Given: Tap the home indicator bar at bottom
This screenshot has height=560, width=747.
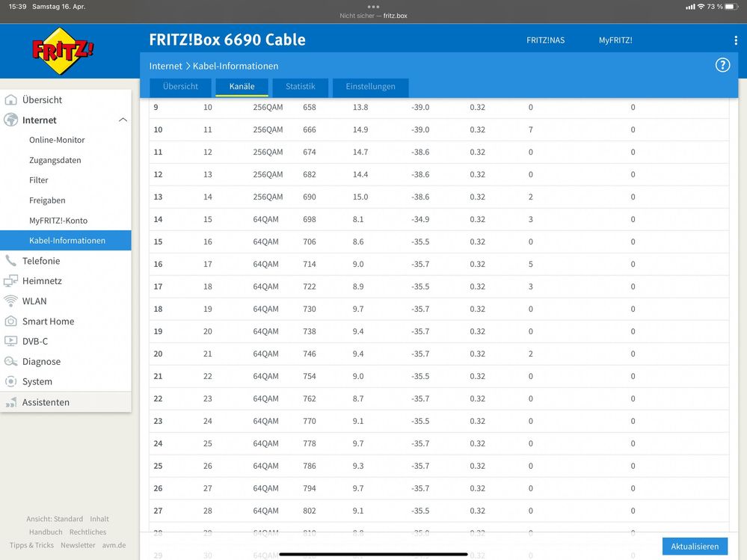Looking at the screenshot, I should [374, 554].
